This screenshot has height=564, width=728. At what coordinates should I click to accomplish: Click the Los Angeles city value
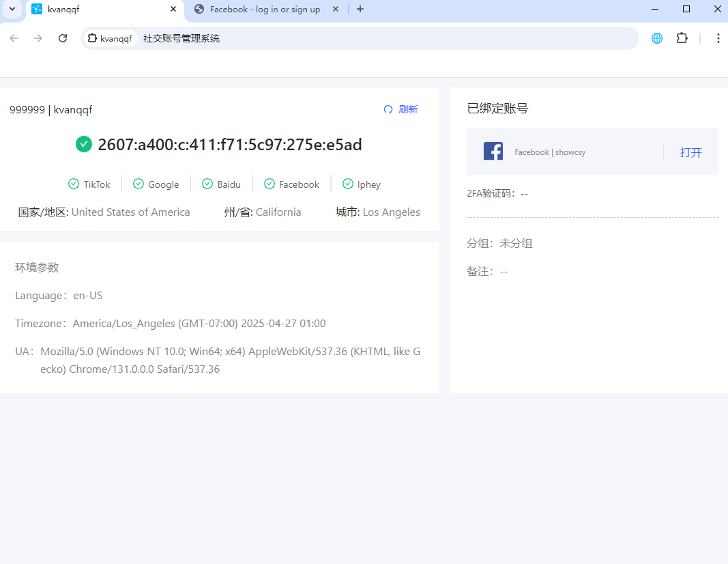[x=392, y=212]
